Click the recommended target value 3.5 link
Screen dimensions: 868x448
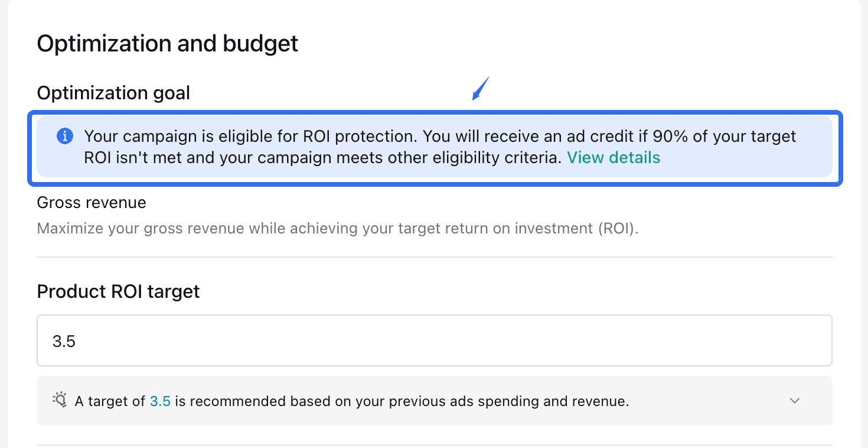click(x=160, y=401)
